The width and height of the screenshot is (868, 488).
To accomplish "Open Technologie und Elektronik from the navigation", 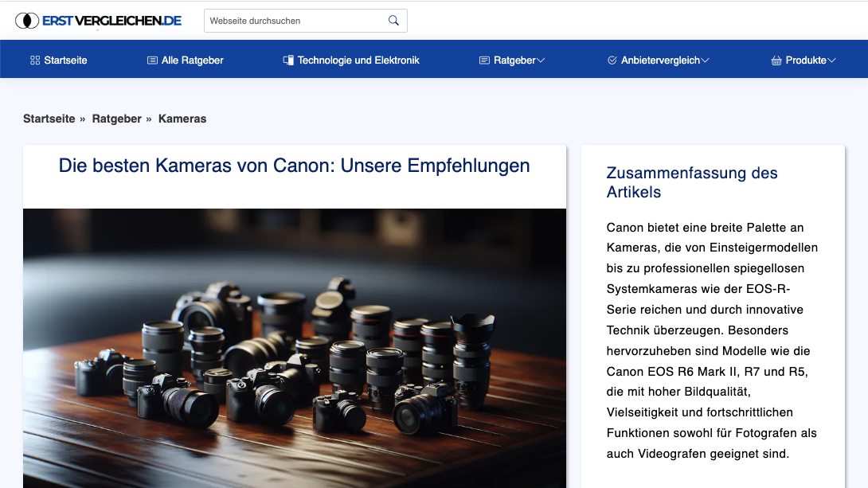I will click(x=358, y=59).
